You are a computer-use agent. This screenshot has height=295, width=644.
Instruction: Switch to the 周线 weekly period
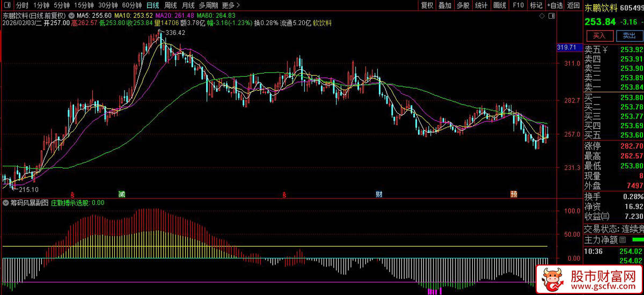170,5
